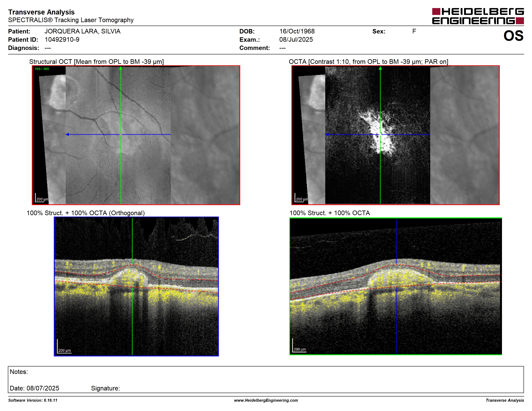Click the scan counter 185 / 388
Image resolution: width=532 pixels, height=411 pixels.
coord(42,69)
